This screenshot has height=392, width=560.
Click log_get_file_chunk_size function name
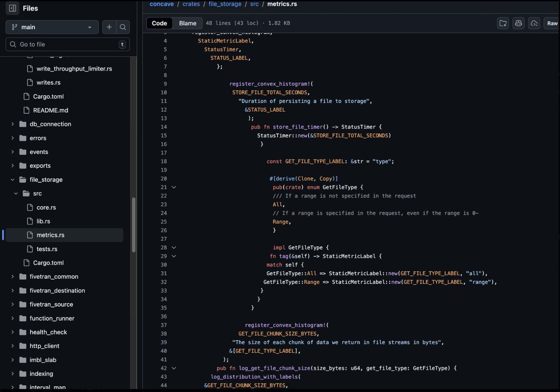click(x=273, y=368)
